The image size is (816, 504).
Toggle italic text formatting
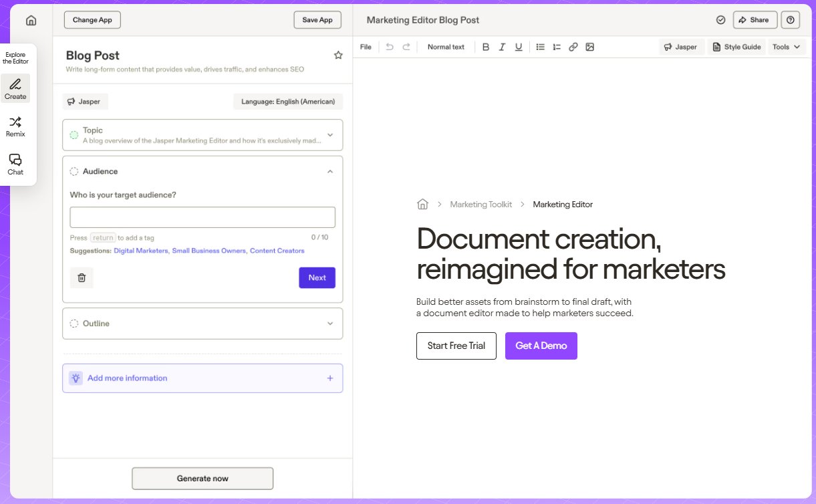502,47
